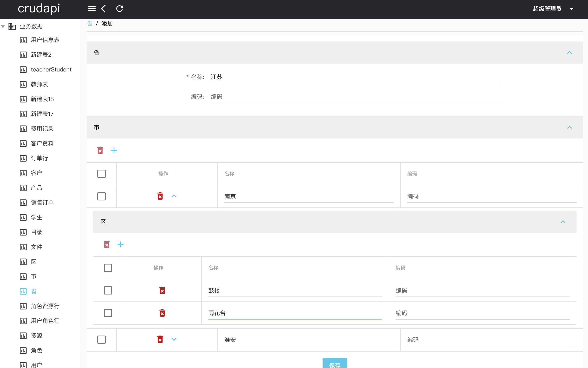588x368 pixels.
Task: Check the 淮安 row checkbox
Action: click(x=101, y=339)
